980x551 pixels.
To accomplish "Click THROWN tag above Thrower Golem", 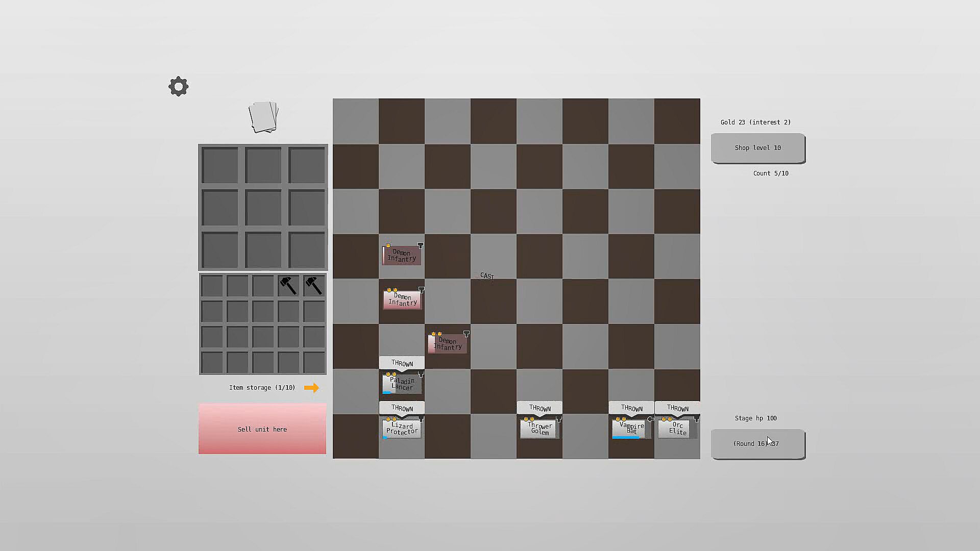I will click(540, 408).
